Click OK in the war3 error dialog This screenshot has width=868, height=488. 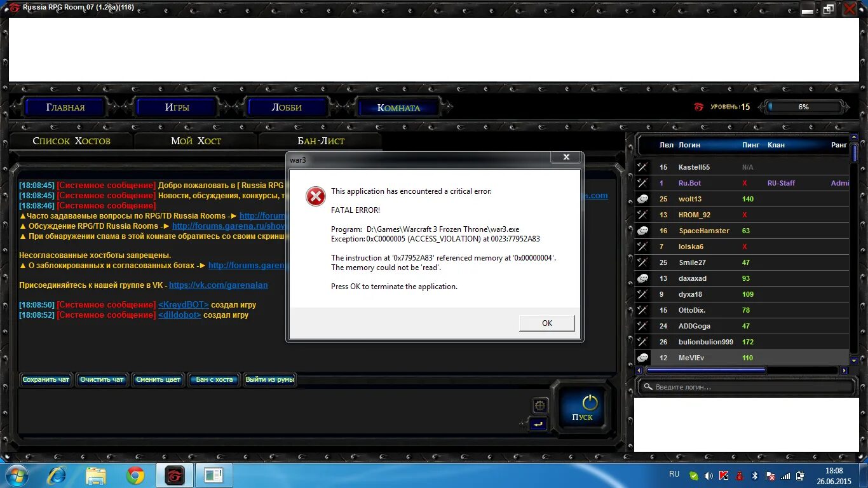pyautogui.click(x=547, y=323)
